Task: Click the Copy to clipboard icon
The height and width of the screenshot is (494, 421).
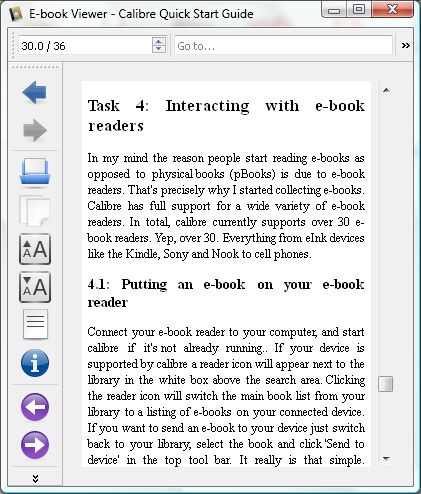Action: click(35, 211)
